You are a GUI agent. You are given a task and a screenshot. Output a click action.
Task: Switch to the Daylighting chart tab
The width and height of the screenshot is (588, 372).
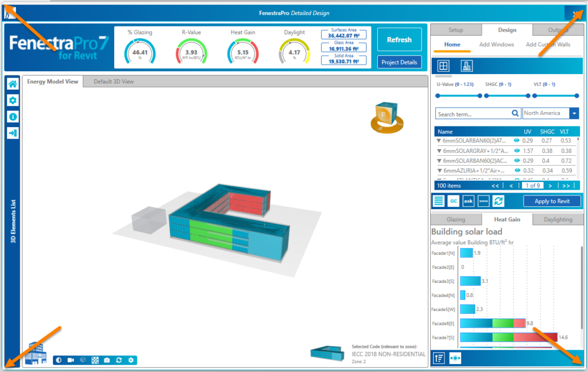point(558,219)
